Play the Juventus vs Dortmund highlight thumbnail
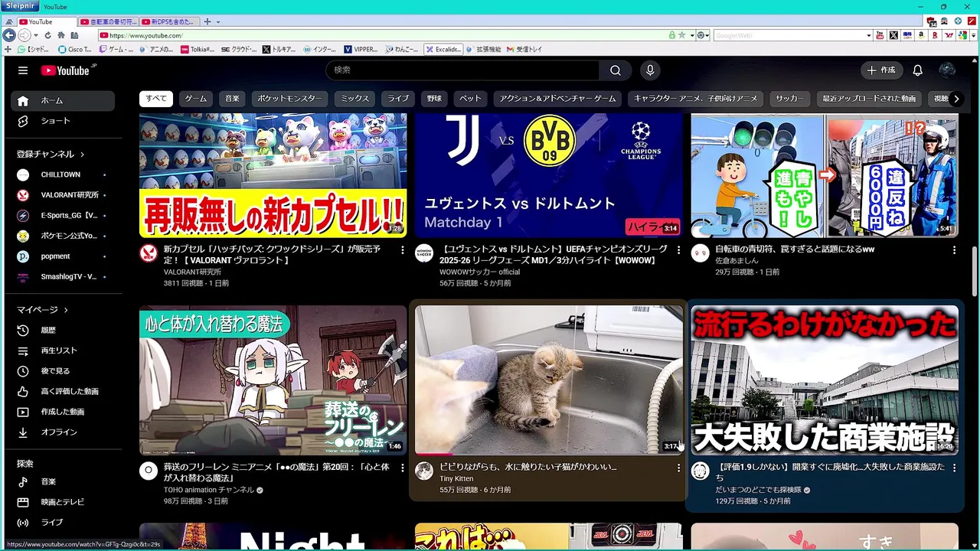Screen dimensions: 980x551 (548, 175)
